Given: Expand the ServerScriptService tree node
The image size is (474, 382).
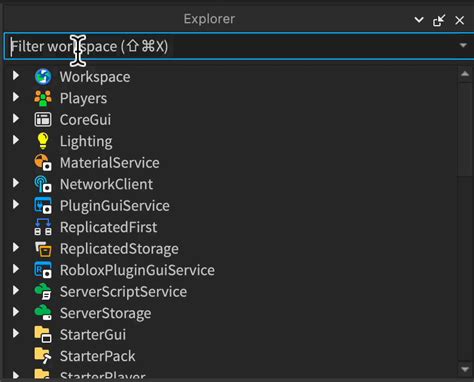Looking at the screenshot, I should 16,290.
